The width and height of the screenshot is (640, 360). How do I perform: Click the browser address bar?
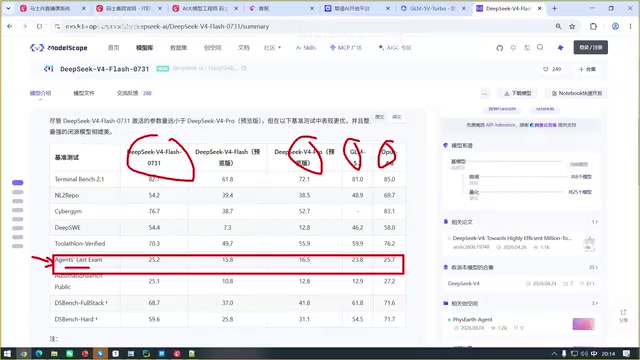click(306, 26)
